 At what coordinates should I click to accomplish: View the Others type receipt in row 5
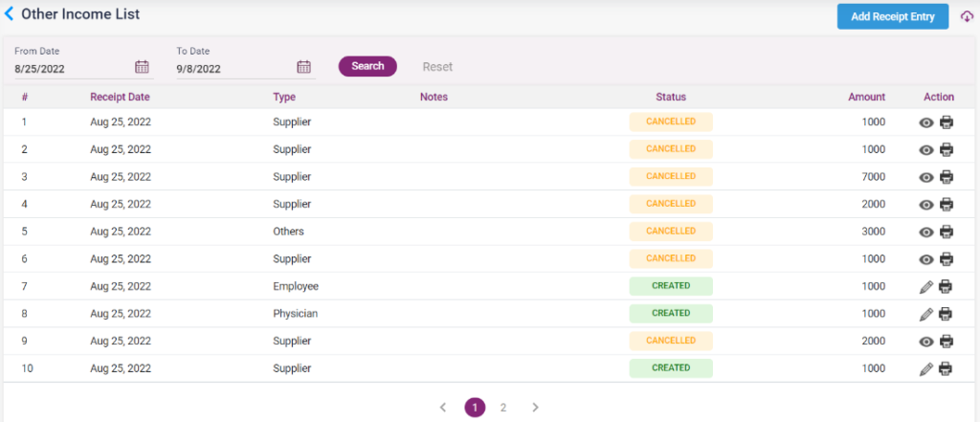(x=926, y=232)
